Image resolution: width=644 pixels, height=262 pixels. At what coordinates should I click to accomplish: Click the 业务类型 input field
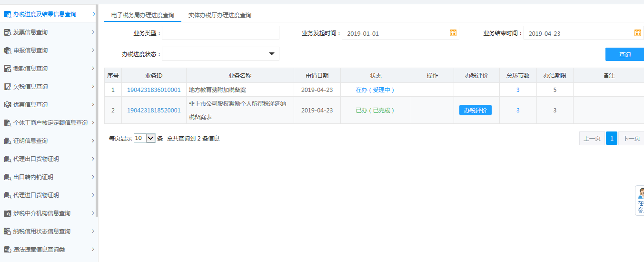(x=220, y=33)
